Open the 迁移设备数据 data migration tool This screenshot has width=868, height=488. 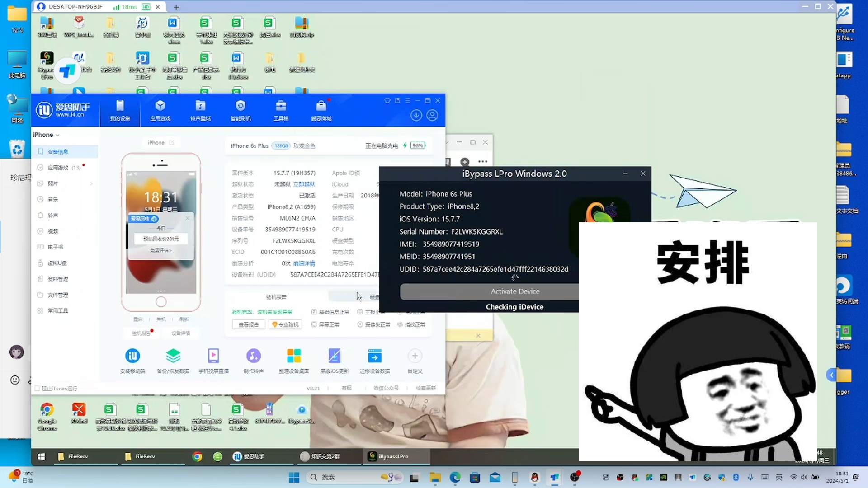(x=375, y=357)
